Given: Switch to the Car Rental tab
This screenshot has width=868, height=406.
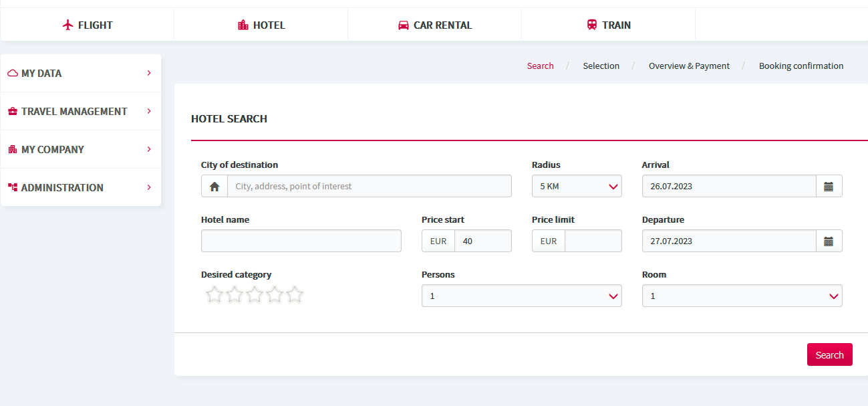Looking at the screenshot, I should point(434,25).
